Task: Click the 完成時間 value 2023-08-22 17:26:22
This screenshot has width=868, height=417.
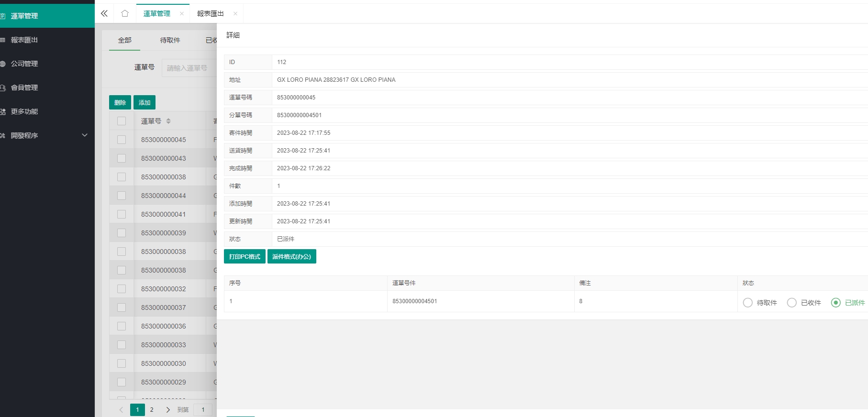Action: 304,168
